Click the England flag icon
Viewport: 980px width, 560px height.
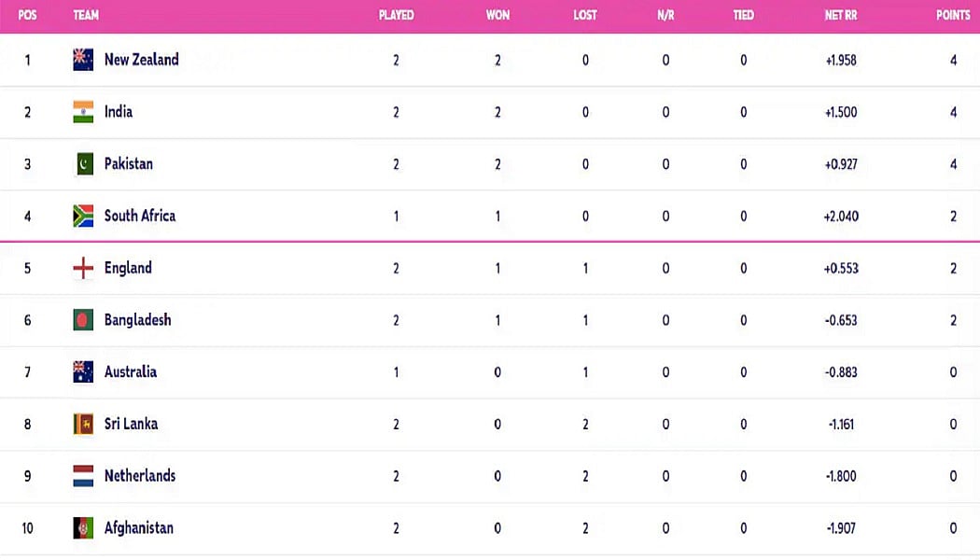click(83, 268)
